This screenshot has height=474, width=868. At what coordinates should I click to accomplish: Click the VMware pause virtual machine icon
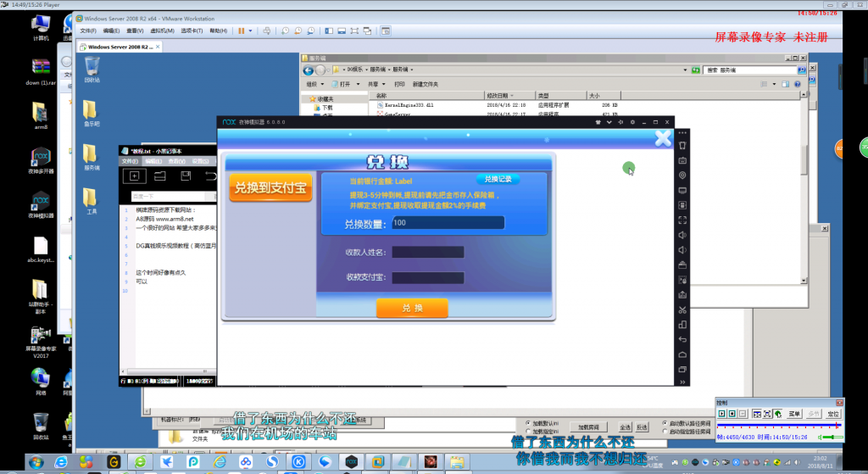pyautogui.click(x=242, y=31)
